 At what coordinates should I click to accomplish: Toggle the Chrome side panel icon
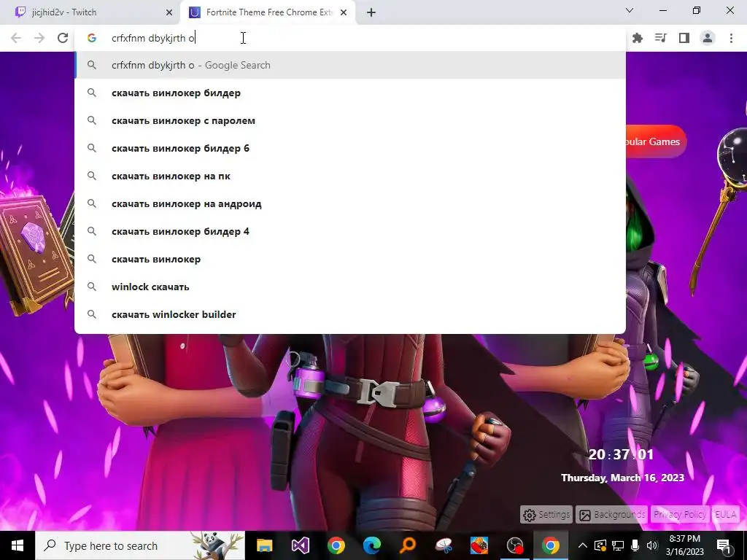684,38
